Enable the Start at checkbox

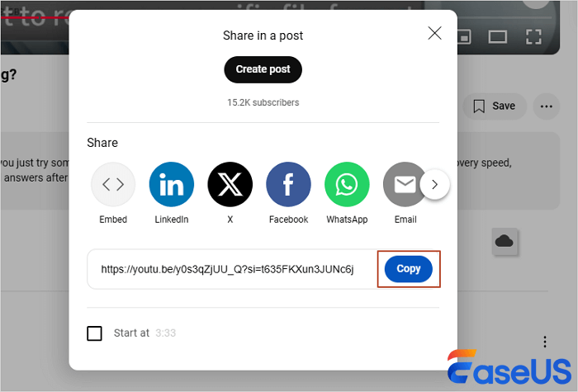coord(94,333)
